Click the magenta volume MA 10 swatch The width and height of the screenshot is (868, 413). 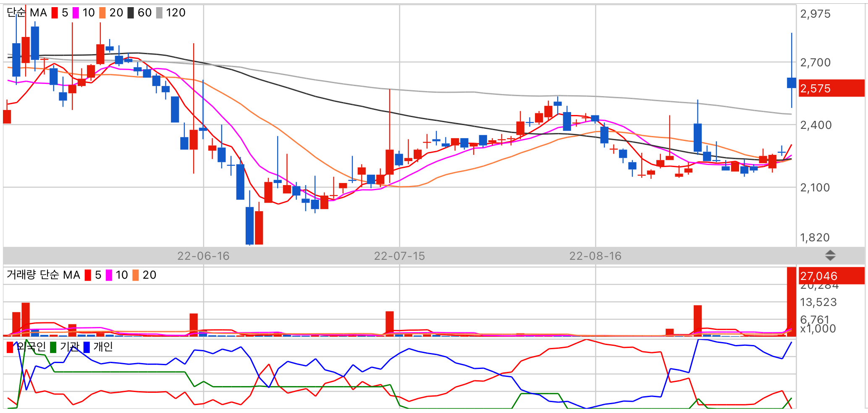109,275
